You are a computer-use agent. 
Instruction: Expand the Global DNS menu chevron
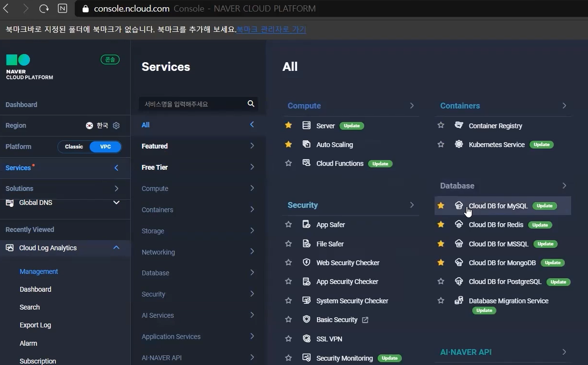116,203
